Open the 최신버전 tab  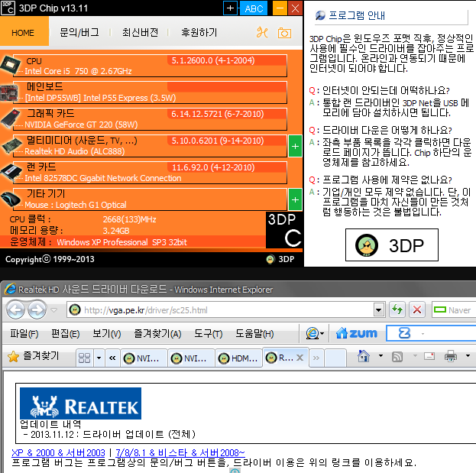(x=140, y=32)
